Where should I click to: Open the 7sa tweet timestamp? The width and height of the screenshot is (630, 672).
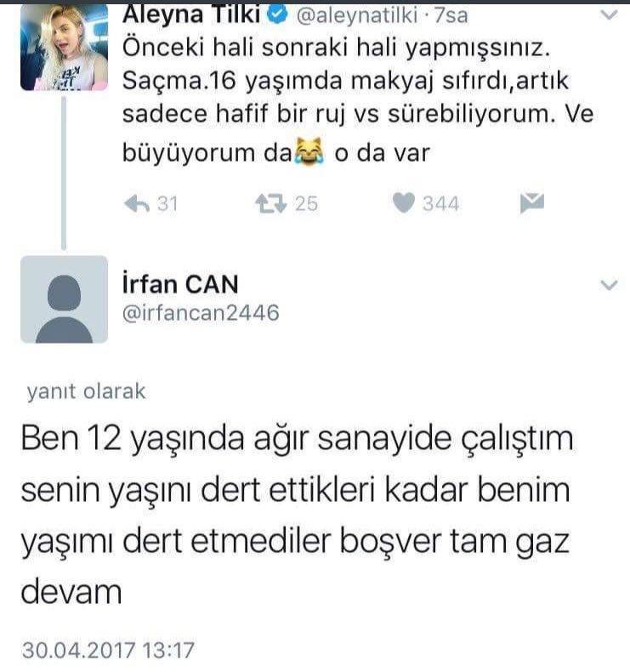point(451,15)
